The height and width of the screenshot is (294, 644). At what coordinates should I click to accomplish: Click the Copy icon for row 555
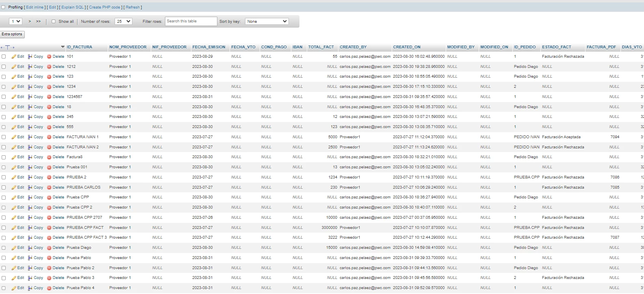pos(30,127)
